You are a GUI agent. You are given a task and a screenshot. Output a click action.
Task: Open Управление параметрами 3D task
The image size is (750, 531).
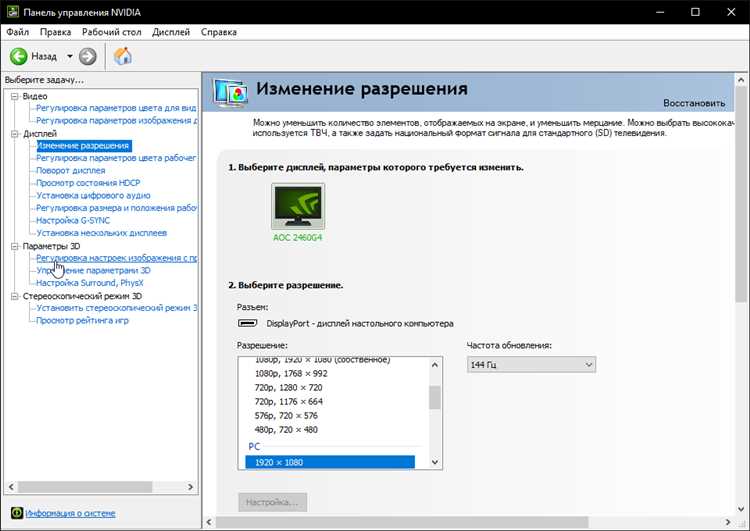(93, 270)
